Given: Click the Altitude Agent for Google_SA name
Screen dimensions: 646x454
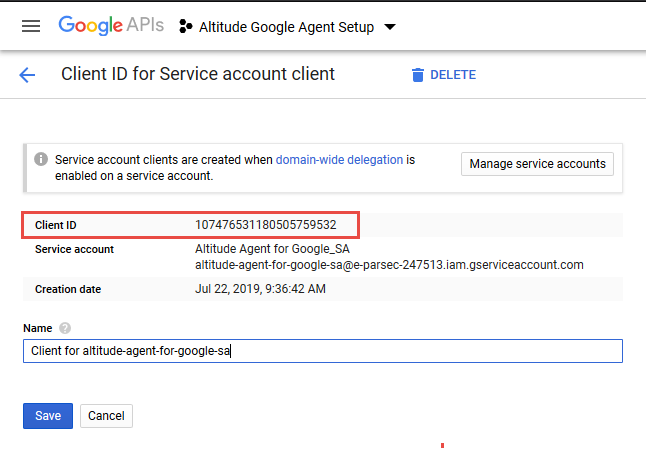Looking at the screenshot, I should [x=272, y=249].
